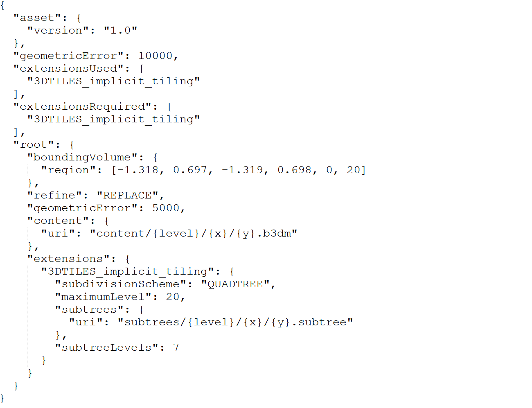Viewport: 532px width, 408px height.
Task: Click the "3DTILES_implicit_tiling" string under extensionsUsed
Action: (x=114, y=81)
